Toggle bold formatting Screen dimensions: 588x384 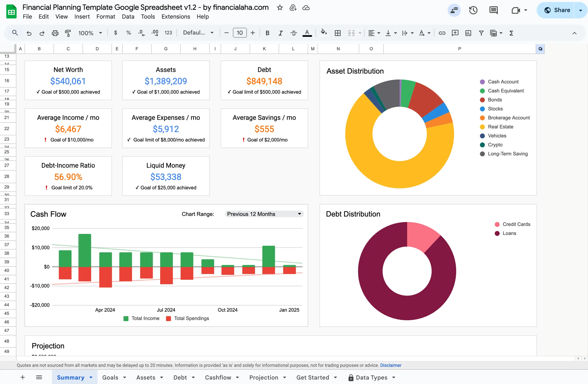pyautogui.click(x=267, y=33)
